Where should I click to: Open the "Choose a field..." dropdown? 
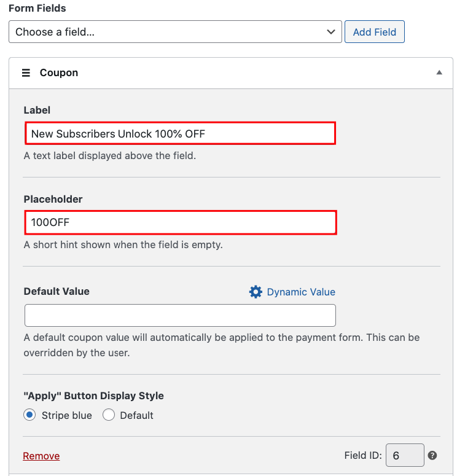coord(175,32)
